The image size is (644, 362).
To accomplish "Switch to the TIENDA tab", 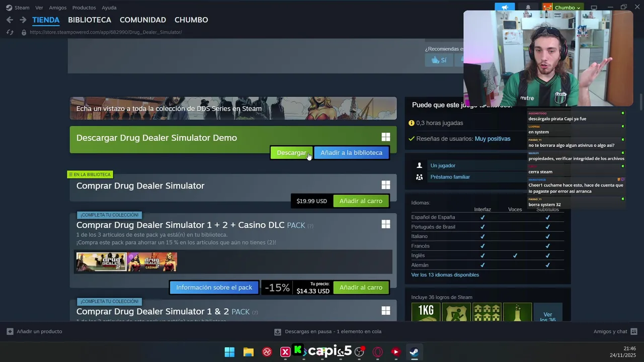I will click(46, 20).
